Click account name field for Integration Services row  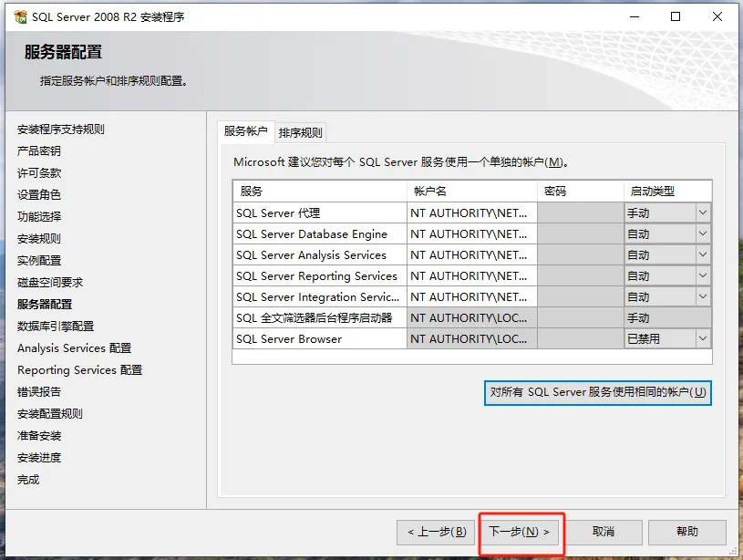pyautogui.click(x=472, y=296)
